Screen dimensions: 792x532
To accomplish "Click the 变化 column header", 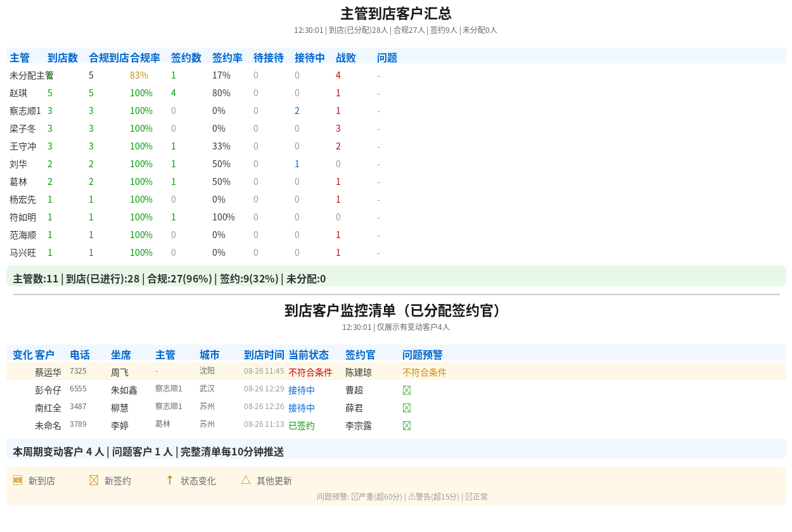I will (23, 355).
